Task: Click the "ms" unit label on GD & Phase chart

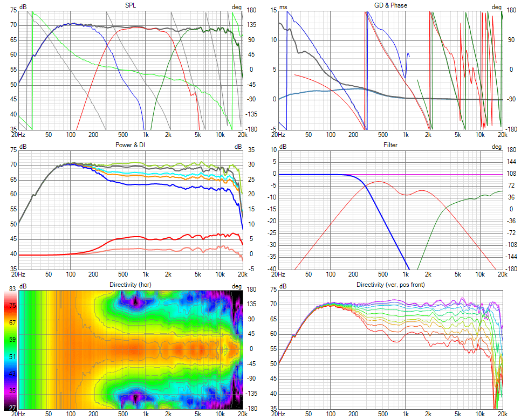Action: (283, 7)
